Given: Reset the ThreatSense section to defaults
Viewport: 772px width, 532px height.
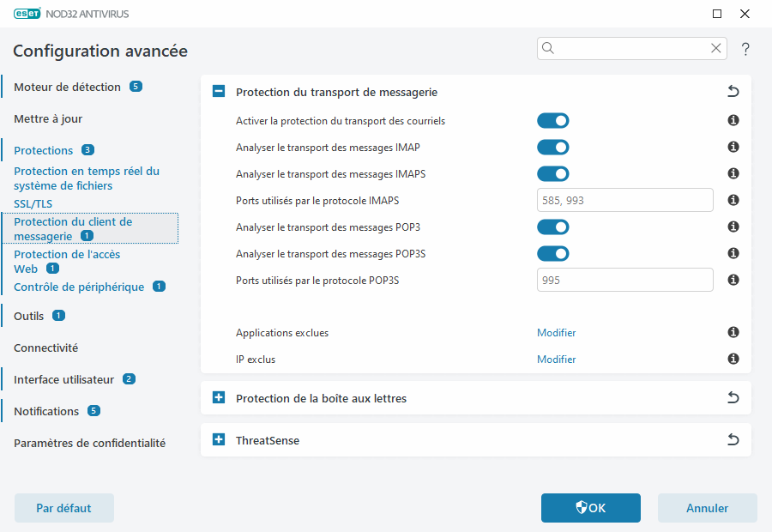Looking at the screenshot, I should pyautogui.click(x=733, y=438).
